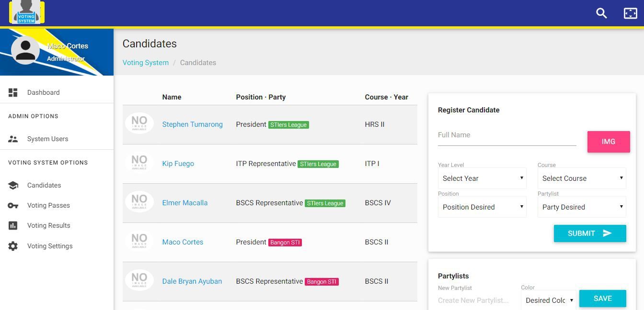Click the Voting Results chart icon
This screenshot has width=644, height=310.
pyautogui.click(x=13, y=225)
